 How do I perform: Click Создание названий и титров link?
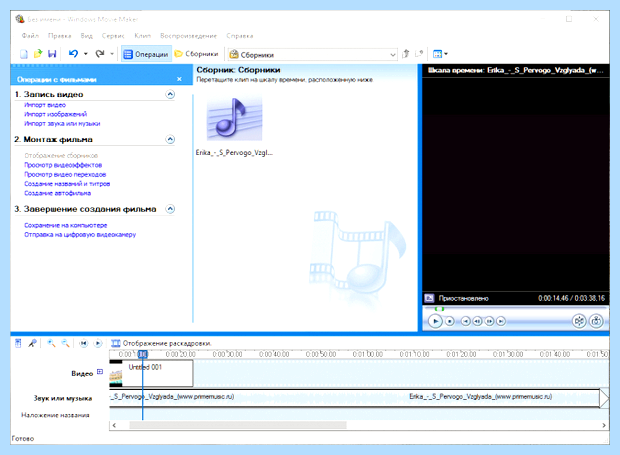tap(67, 184)
